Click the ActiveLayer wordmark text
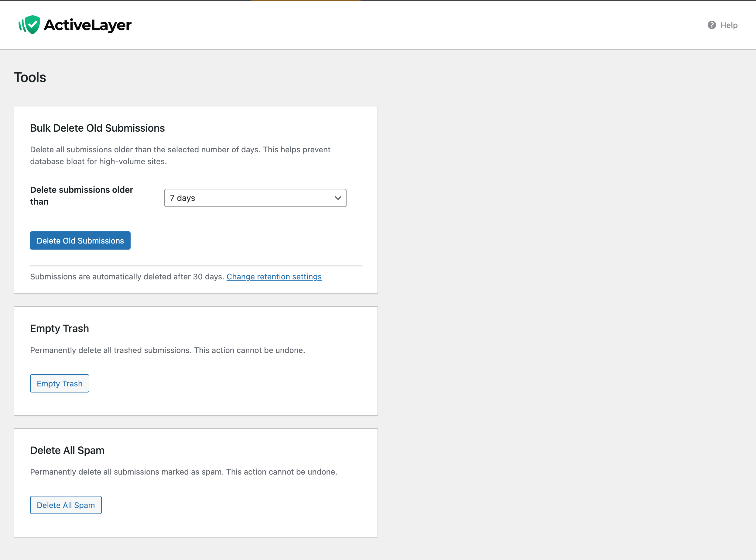 pyautogui.click(x=87, y=25)
